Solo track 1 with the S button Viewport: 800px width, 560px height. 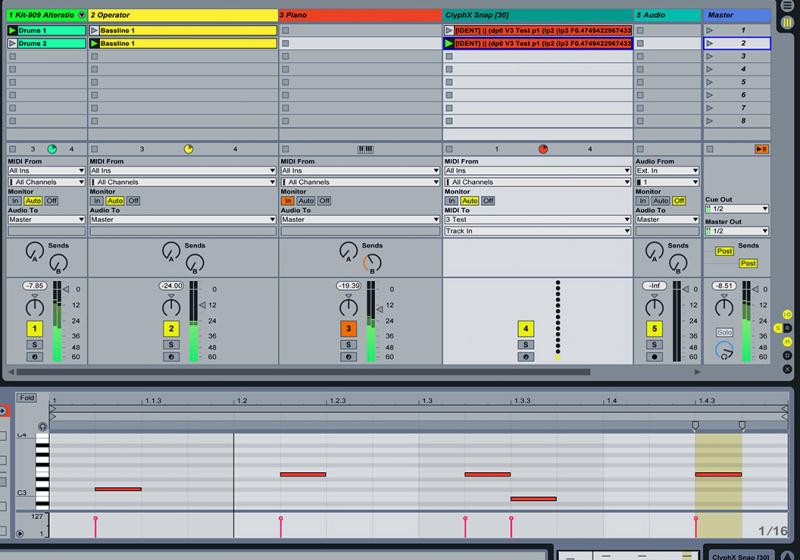pyautogui.click(x=33, y=344)
